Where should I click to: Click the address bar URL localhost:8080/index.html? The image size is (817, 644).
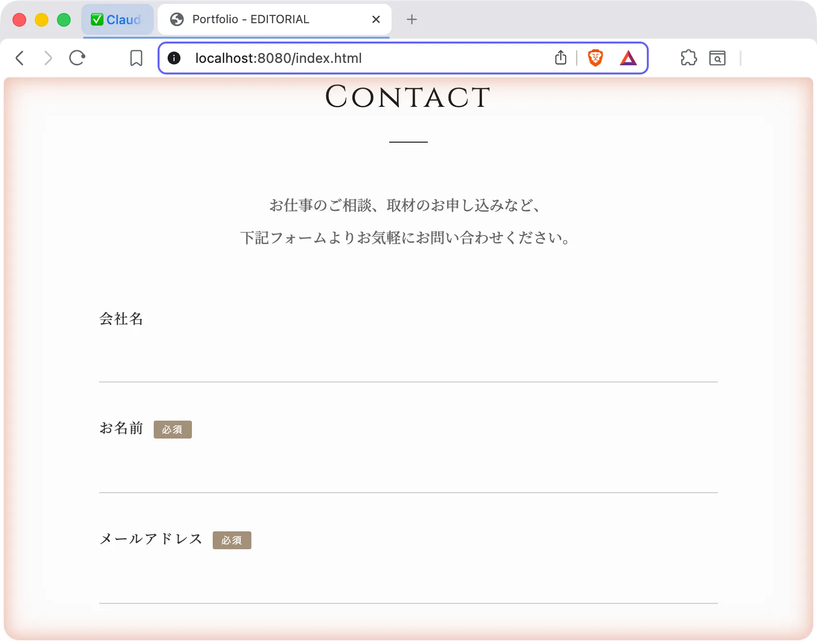click(278, 58)
